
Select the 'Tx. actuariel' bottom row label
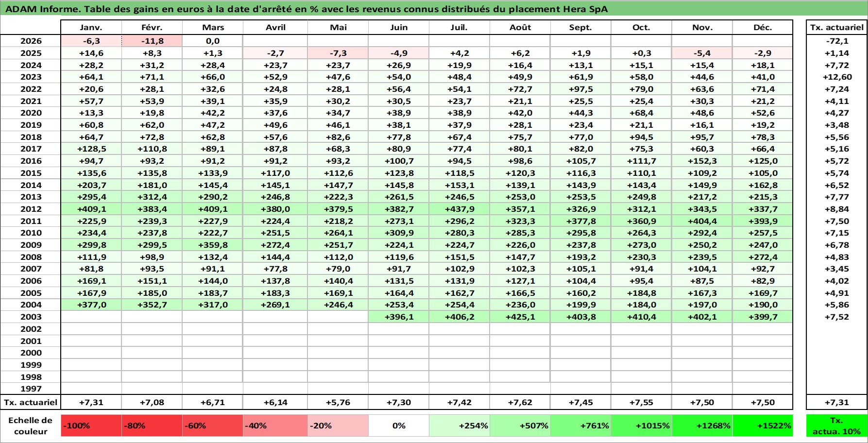coord(31,402)
